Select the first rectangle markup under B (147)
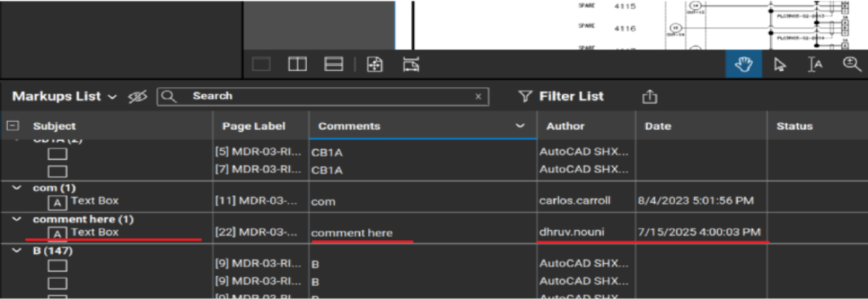 57,265
